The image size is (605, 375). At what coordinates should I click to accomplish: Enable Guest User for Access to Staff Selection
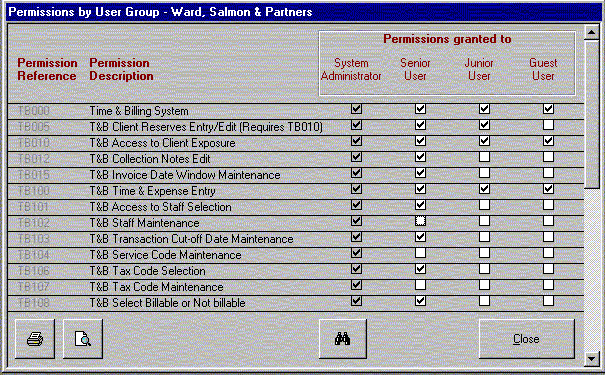(548, 204)
